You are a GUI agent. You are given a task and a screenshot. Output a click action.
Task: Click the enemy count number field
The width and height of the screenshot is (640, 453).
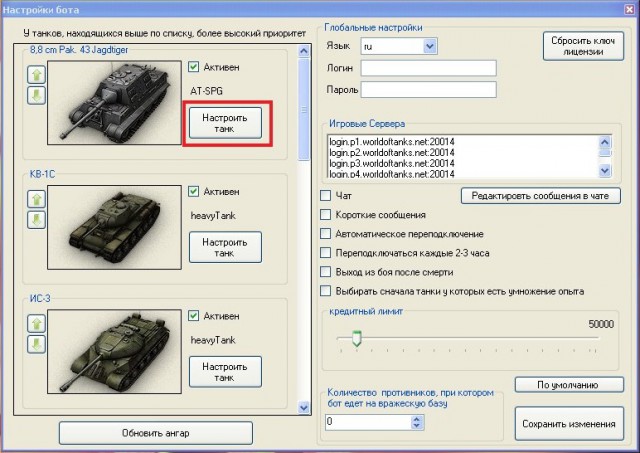[x=369, y=422]
